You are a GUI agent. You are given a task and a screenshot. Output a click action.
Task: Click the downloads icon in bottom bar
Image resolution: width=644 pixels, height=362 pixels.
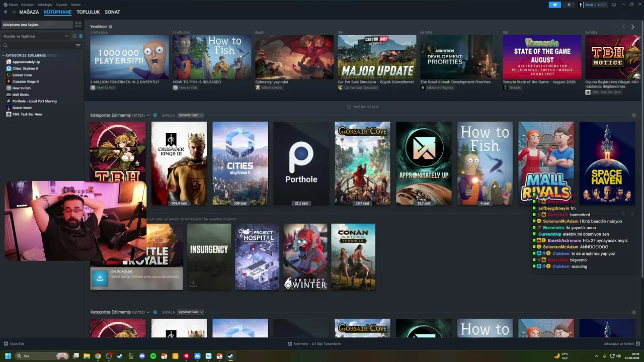[290, 344]
